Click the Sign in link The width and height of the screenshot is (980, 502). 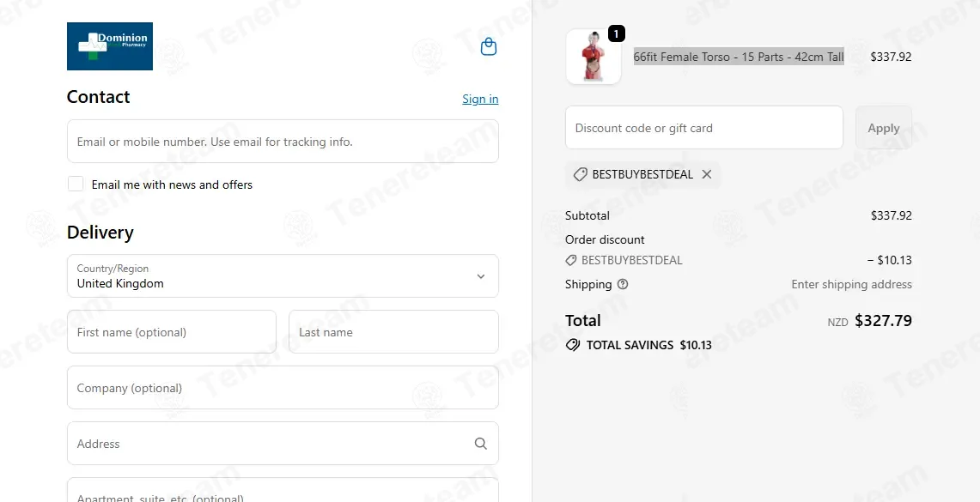pos(480,99)
